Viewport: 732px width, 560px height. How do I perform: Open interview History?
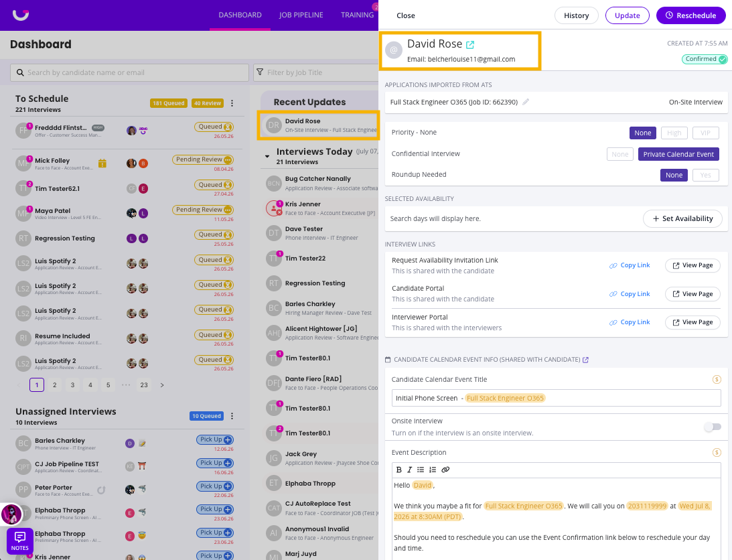click(576, 15)
